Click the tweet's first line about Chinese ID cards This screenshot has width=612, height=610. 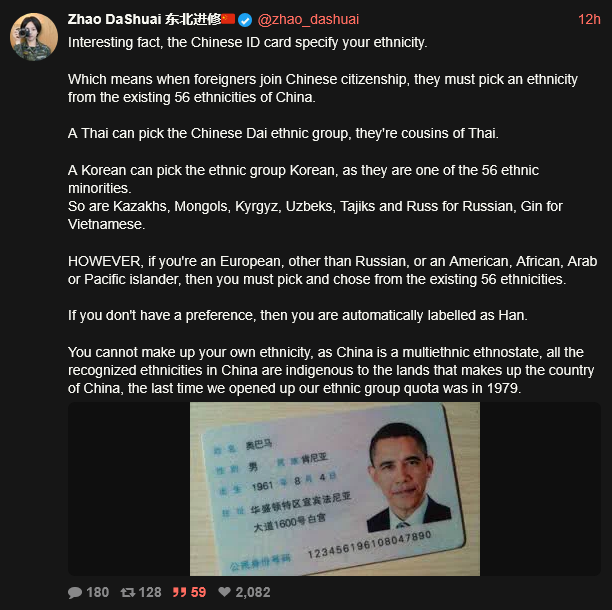[x=247, y=42]
